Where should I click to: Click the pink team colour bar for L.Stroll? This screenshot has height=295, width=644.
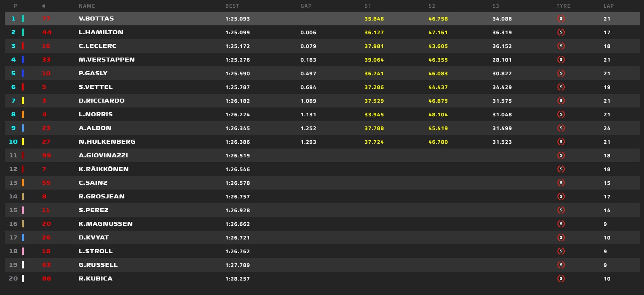(x=23, y=251)
